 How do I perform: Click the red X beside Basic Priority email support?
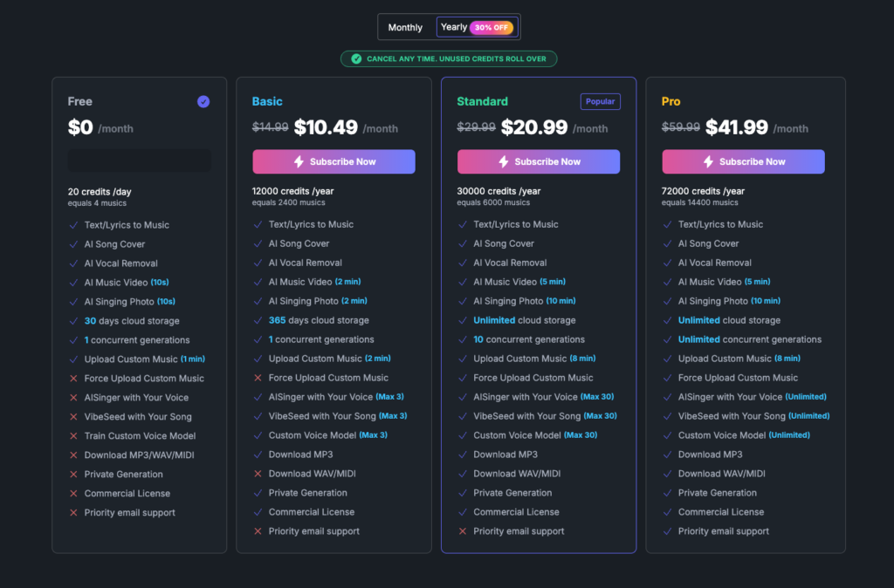(x=258, y=531)
